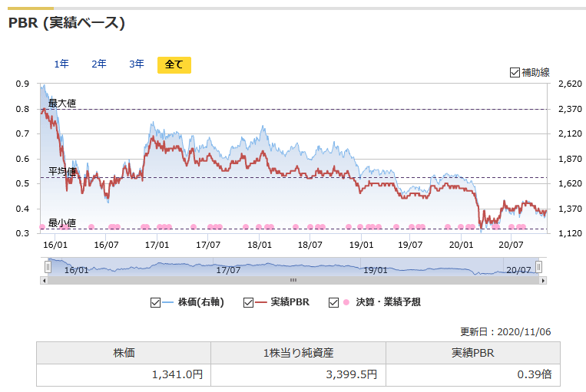Uncheck the 実績PBR series checkbox
The width and height of the screenshot is (586, 392).
[x=248, y=302]
